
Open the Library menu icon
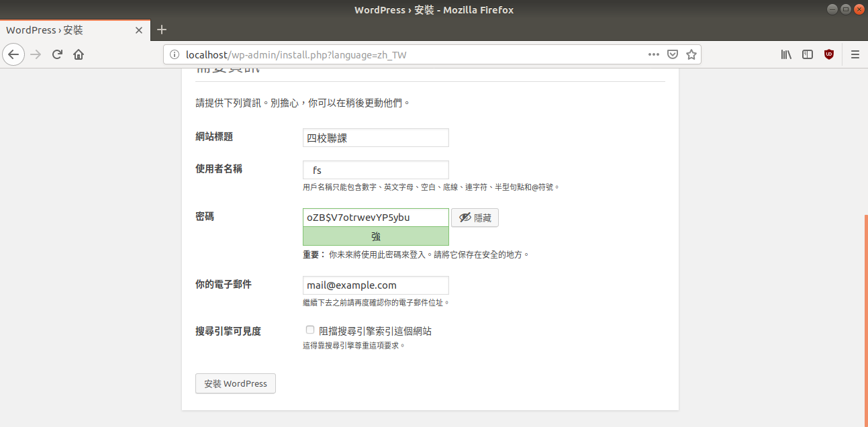786,54
